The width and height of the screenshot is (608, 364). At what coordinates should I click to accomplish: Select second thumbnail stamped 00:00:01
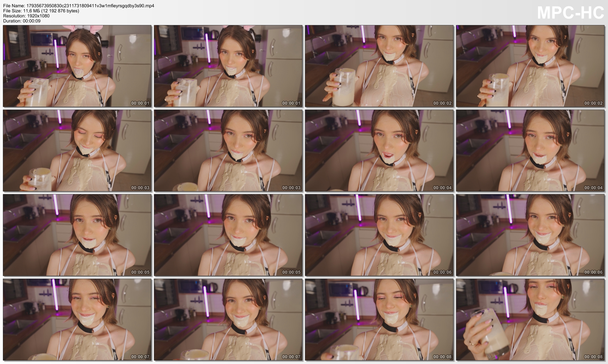pos(228,66)
